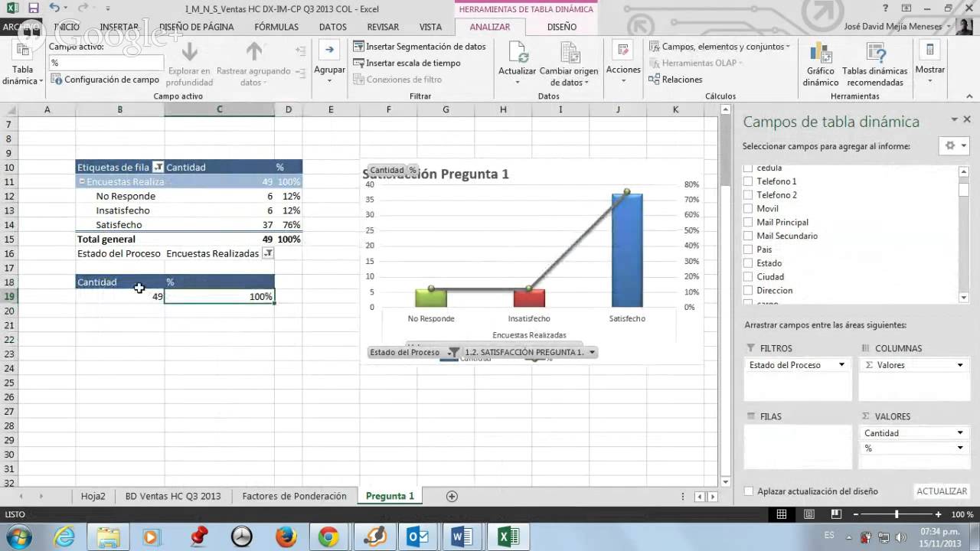
Task: Check the Telefono 2 field
Action: pyautogui.click(x=750, y=195)
